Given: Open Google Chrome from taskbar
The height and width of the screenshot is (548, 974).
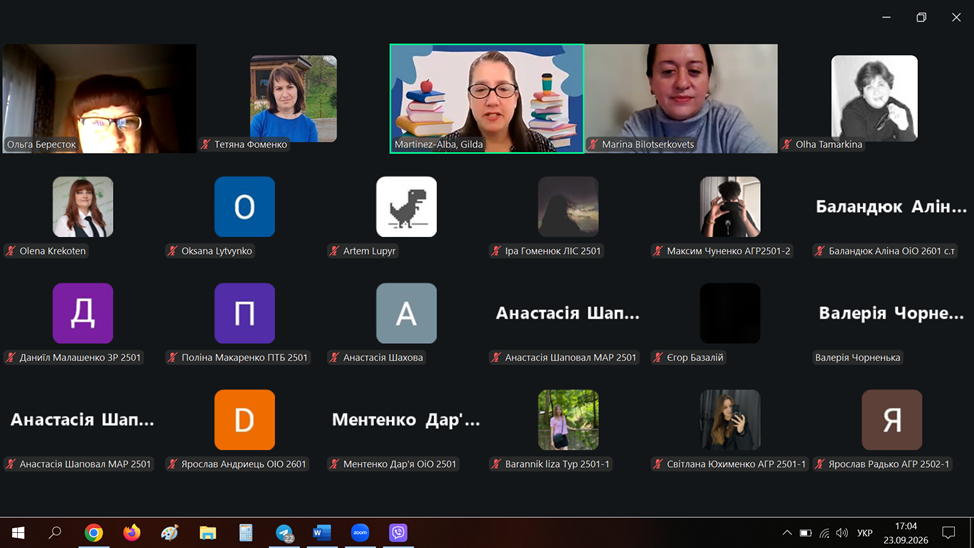Looking at the screenshot, I should 94,533.
